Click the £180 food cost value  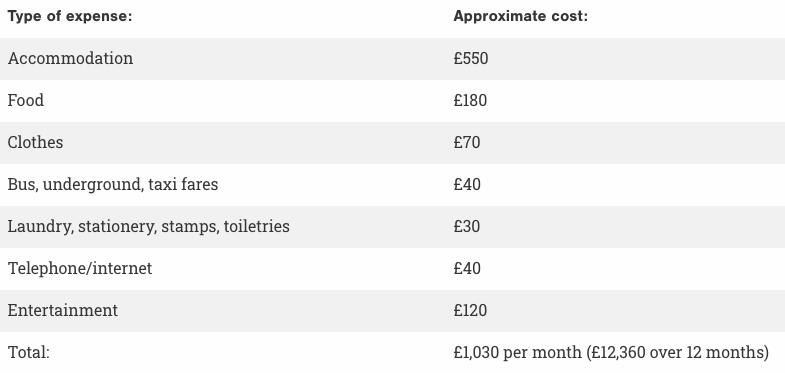click(470, 100)
